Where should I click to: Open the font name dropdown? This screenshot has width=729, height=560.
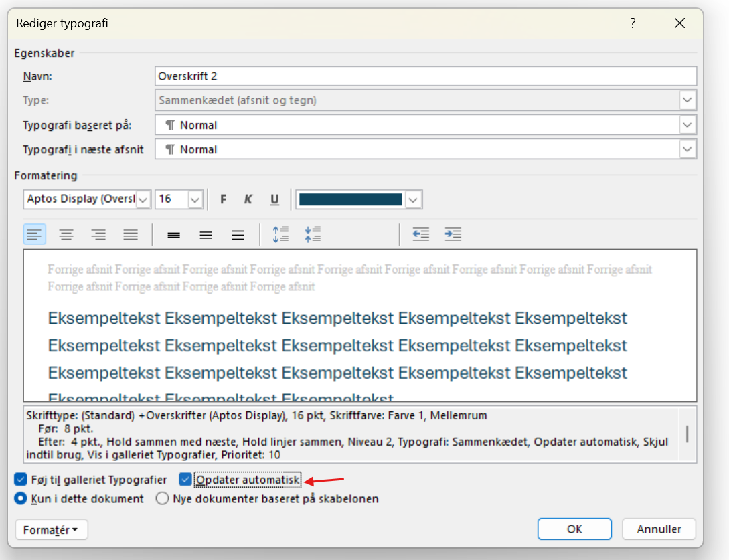click(143, 199)
